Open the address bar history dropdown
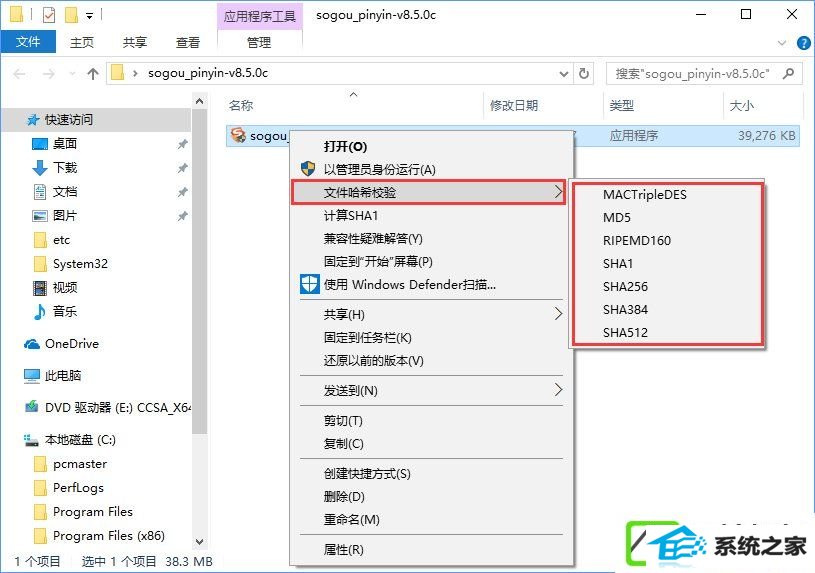 click(x=563, y=74)
